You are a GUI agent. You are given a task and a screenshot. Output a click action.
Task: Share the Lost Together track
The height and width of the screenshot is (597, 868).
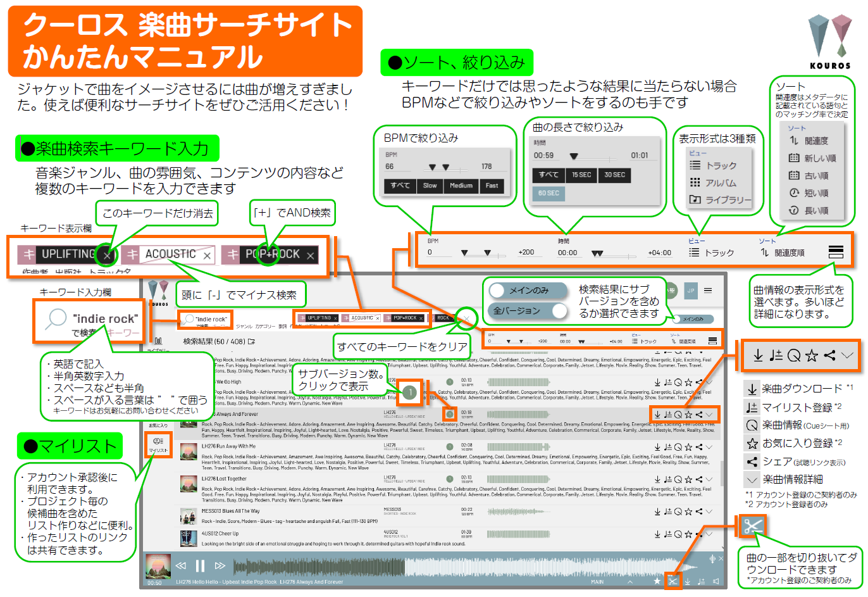point(698,479)
